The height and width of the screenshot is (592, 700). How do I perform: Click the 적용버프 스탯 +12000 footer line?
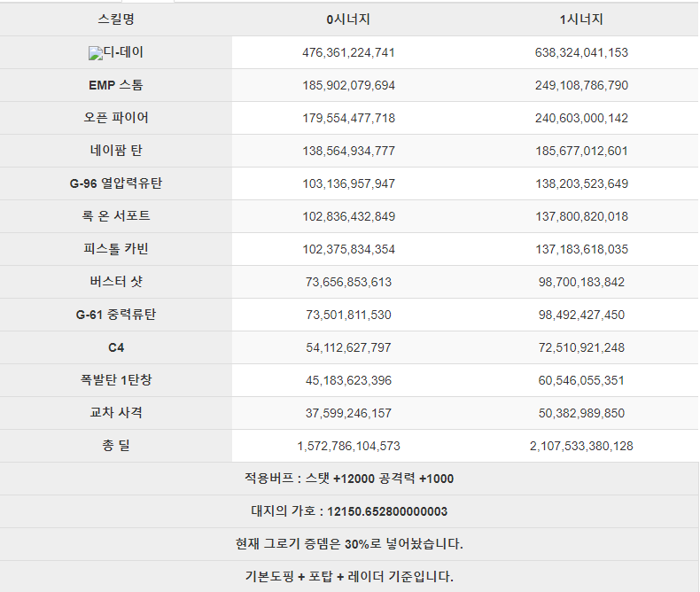(349, 479)
